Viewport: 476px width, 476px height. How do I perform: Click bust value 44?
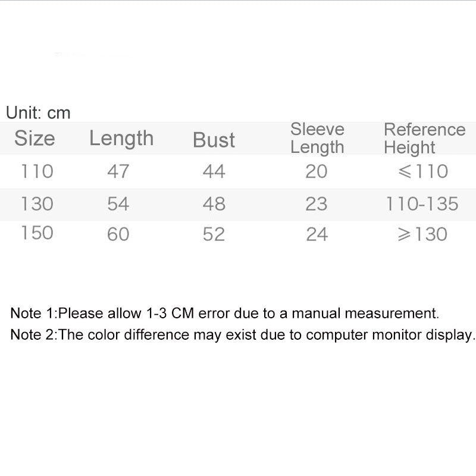click(214, 171)
